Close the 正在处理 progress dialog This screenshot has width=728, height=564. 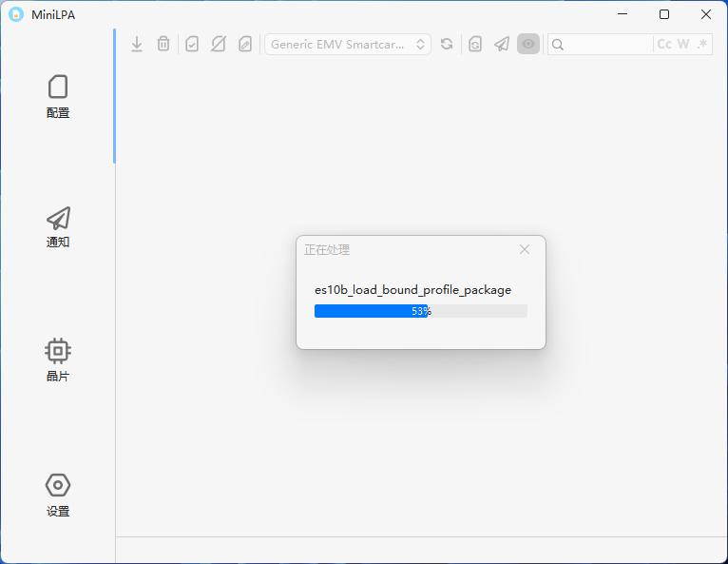[525, 249]
